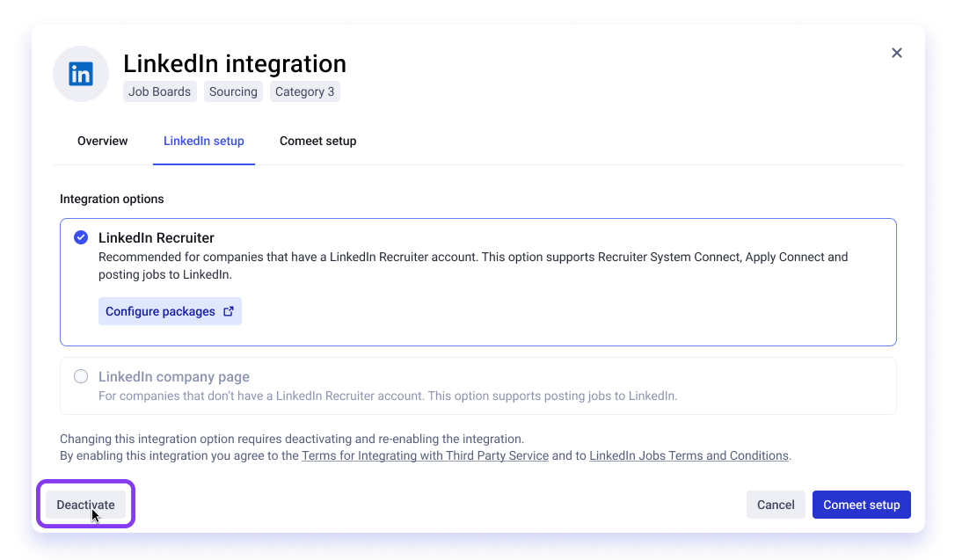Click the 'For companies that don't have' description
The width and height of the screenshot is (955, 560).
[x=388, y=396]
